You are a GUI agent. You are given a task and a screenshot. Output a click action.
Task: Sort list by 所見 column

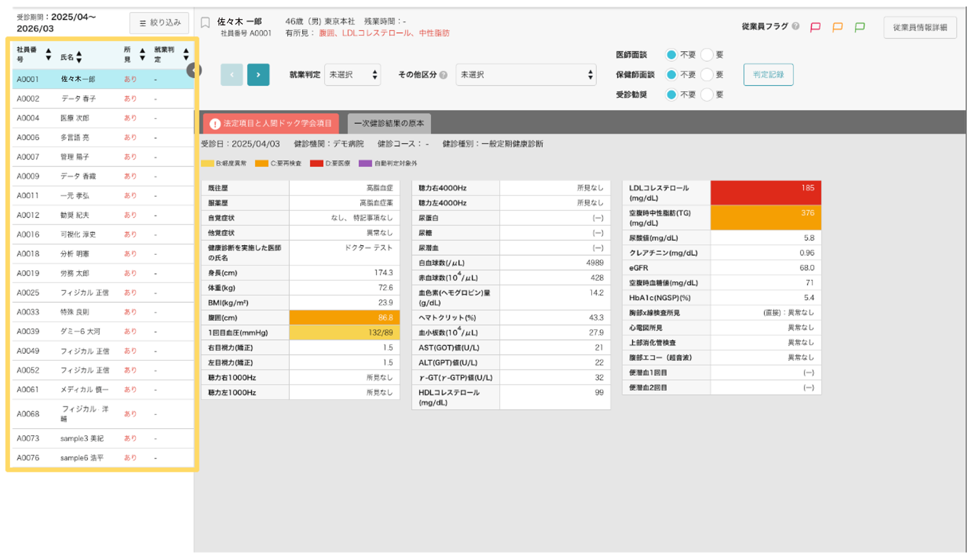(142, 55)
